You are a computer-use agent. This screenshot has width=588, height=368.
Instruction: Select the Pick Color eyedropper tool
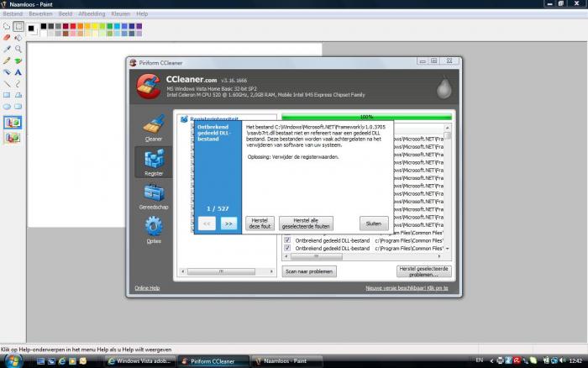[7, 49]
